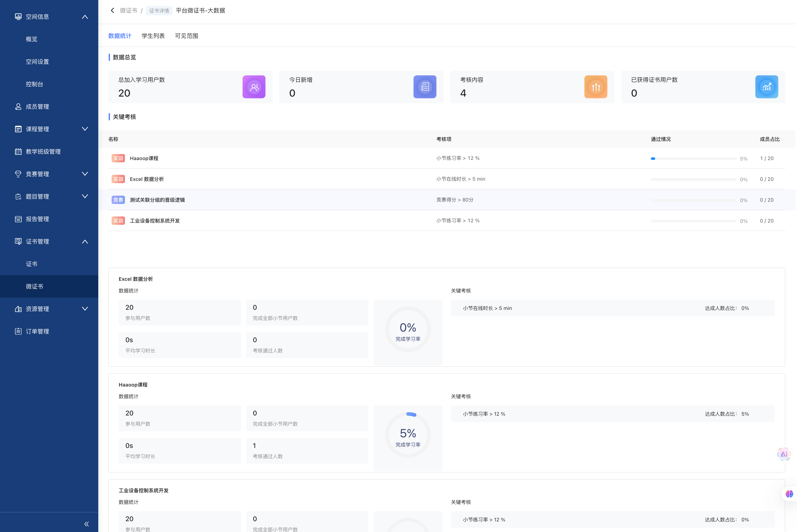This screenshot has width=797, height=532.
Task: Click the colorful brain icon at right edge
Action: (x=789, y=494)
